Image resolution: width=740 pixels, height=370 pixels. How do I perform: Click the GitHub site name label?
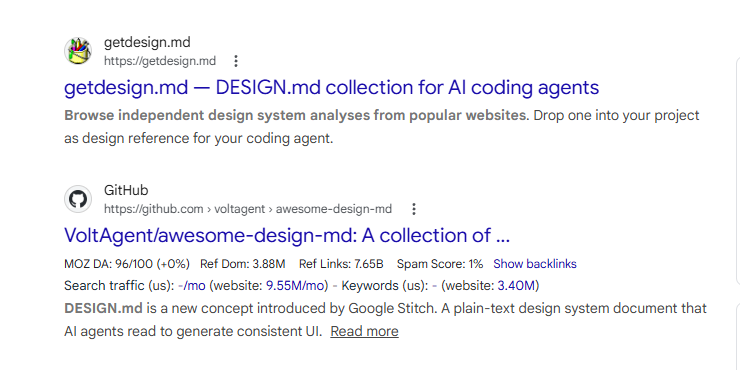[x=126, y=190]
